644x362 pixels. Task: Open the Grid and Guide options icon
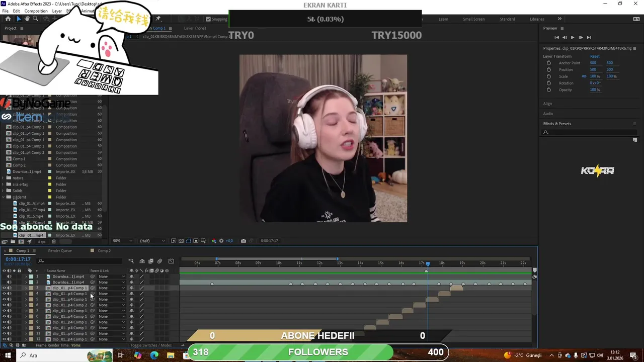203,241
